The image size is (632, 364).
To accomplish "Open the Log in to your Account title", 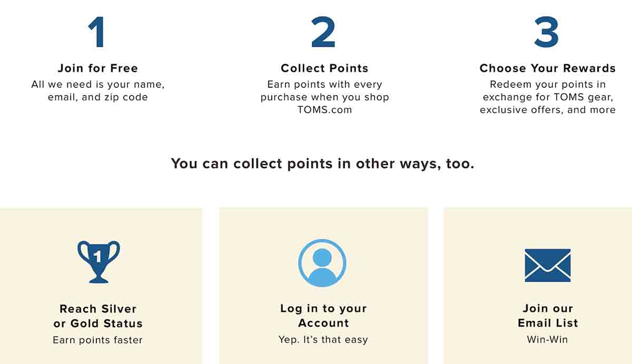I will [323, 316].
